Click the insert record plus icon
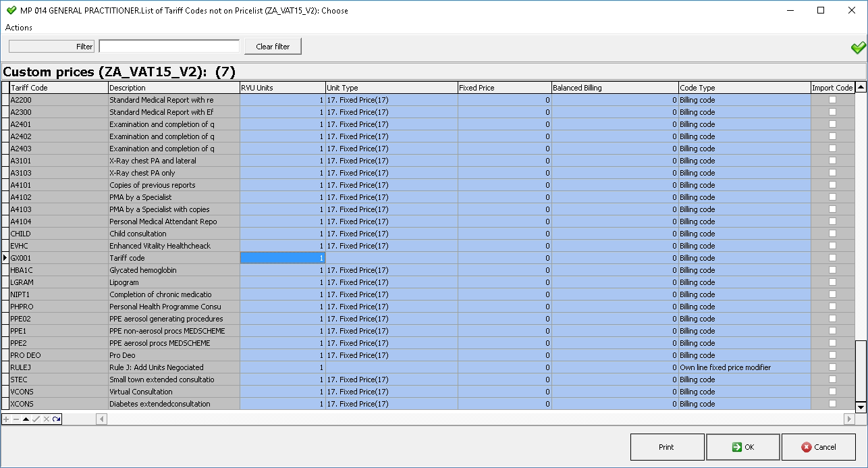868x468 pixels. (x=6, y=419)
